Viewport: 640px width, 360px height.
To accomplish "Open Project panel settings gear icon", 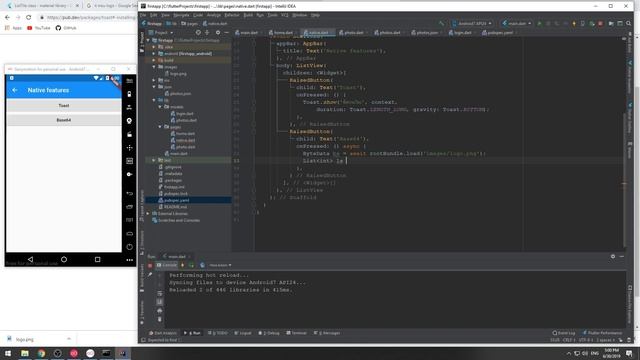I will 218,32.
